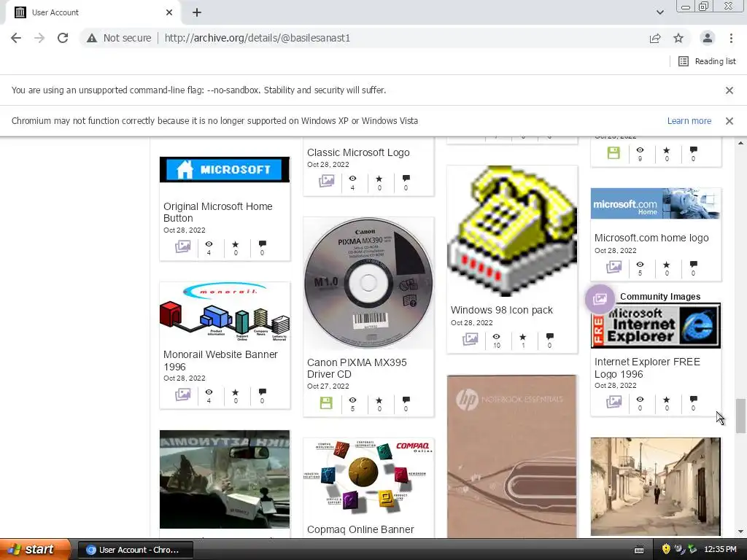Open Canon PIXMA MX395 Driver CD title
The image size is (747, 560).
357,368
